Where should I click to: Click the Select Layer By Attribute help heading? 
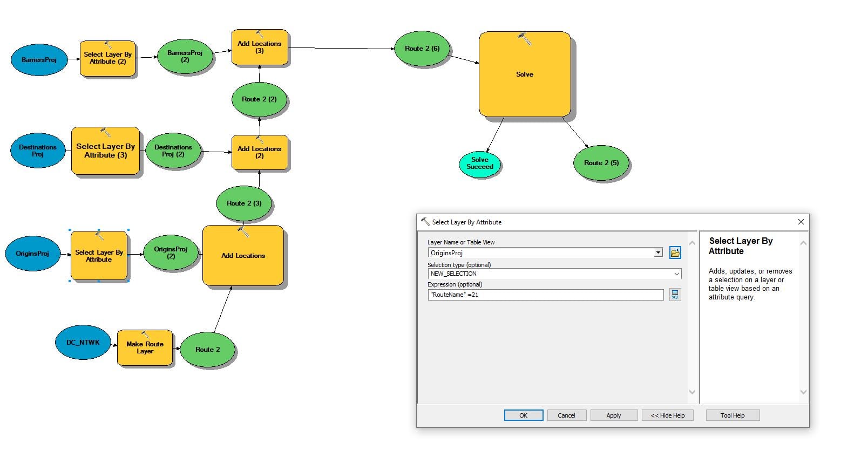741,246
